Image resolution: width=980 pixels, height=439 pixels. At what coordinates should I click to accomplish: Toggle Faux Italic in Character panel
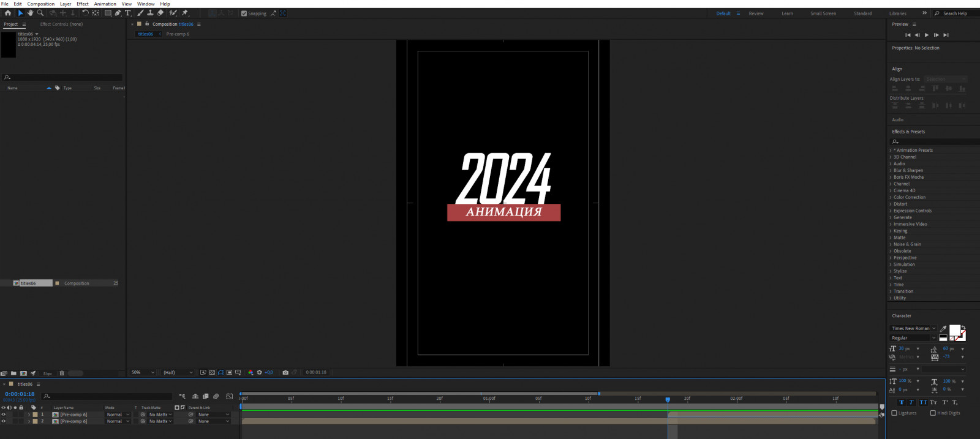pos(911,402)
